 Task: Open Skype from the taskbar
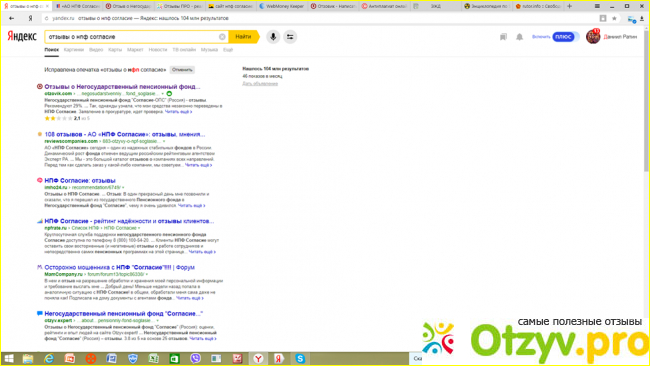click(x=300, y=359)
